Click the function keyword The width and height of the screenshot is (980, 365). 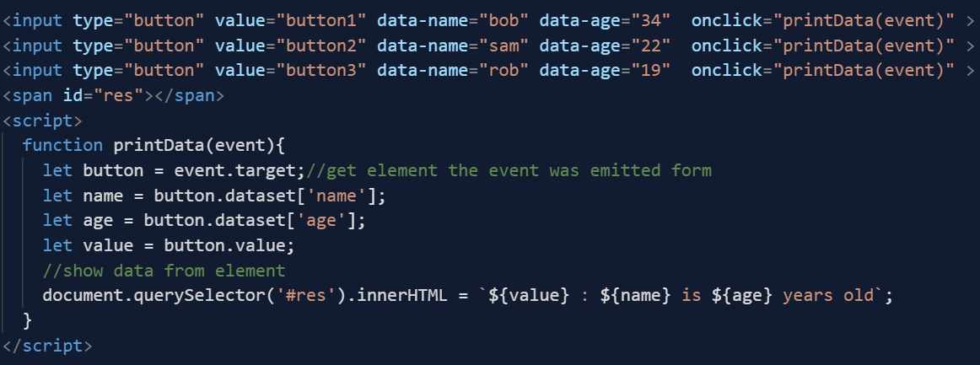coord(62,145)
